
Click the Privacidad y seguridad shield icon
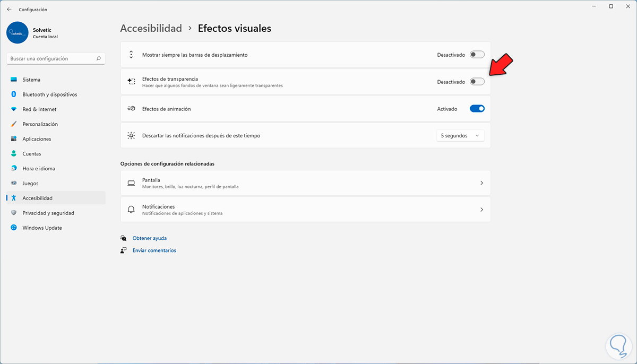[x=14, y=213]
